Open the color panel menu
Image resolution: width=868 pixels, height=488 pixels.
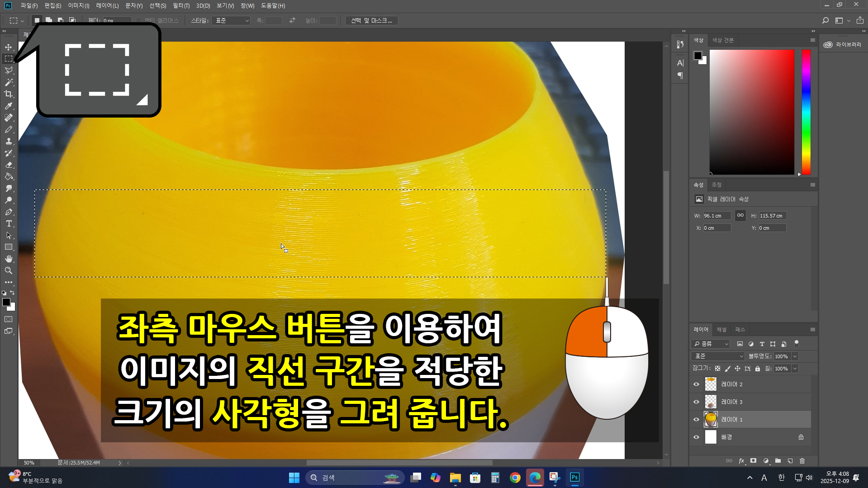(813, 40)
